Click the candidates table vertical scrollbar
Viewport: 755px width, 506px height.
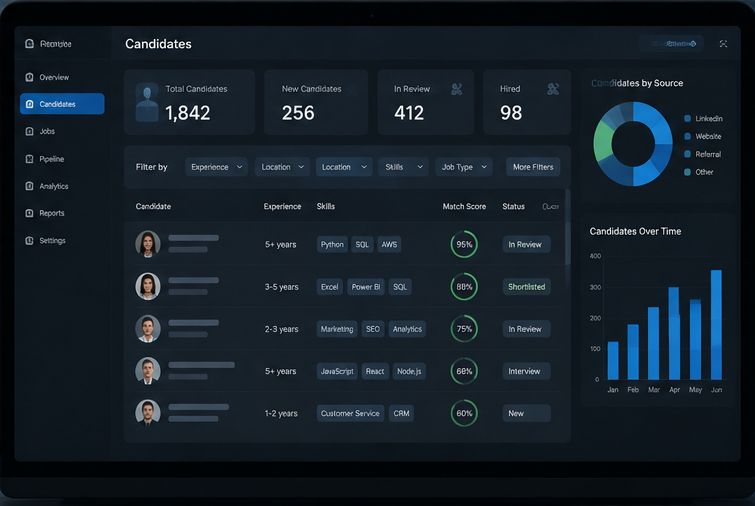[x=567, y=227]
